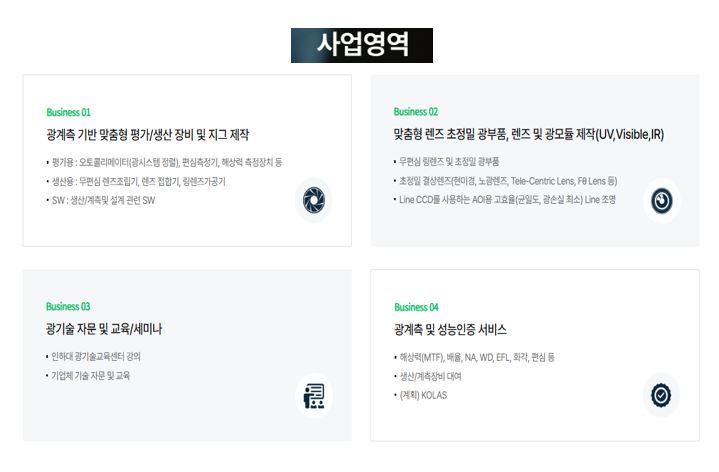719x472 pixels.
Task: Open the Business 01 label
Action: 68,112
